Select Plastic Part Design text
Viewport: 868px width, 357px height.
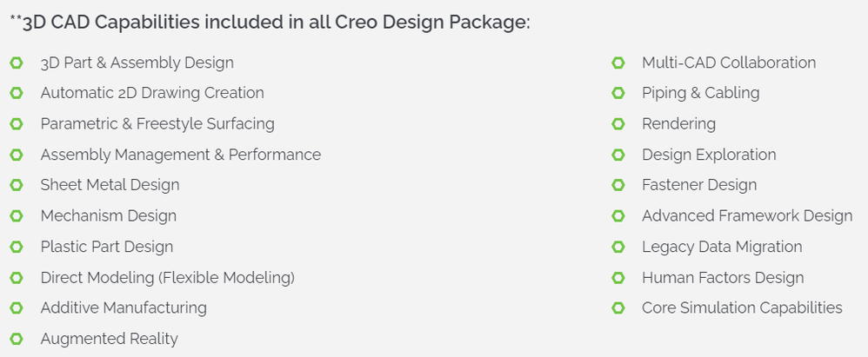[x=107, y=247]
